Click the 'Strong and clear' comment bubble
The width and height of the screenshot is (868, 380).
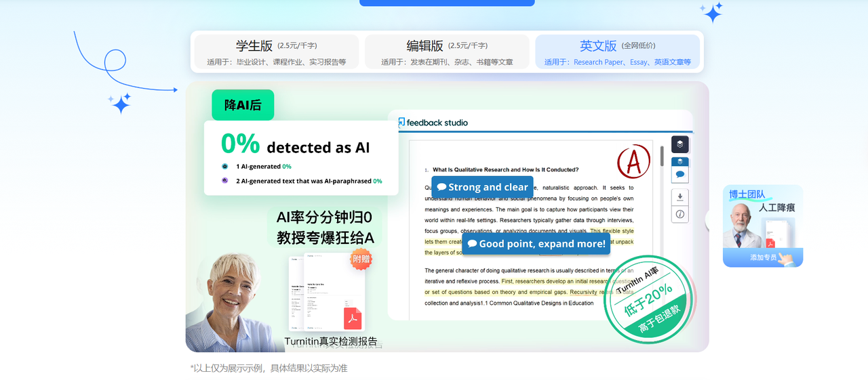482,187
